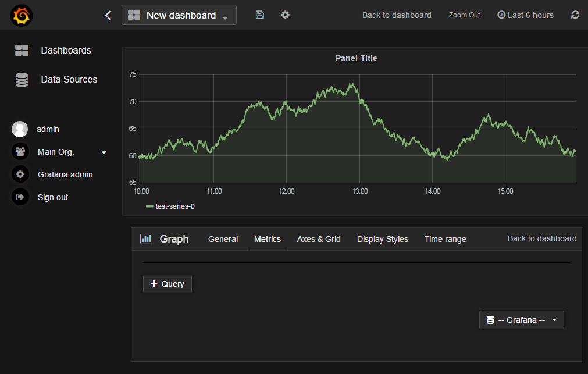This screenshot has width=588, height=374.
Task: Open the New dashboard picker dropdown
Action: pos(179,15)
